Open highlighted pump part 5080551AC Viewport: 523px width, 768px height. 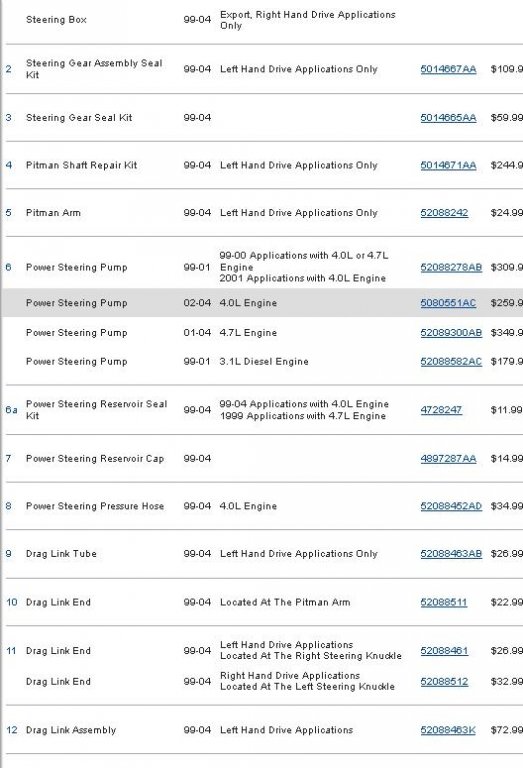pos(448,303)
